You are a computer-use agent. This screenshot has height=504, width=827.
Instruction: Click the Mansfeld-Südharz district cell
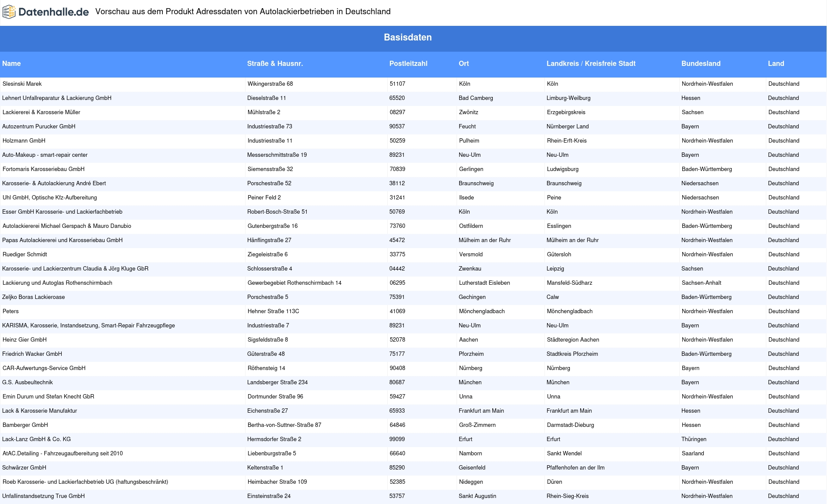coord(569,283)
